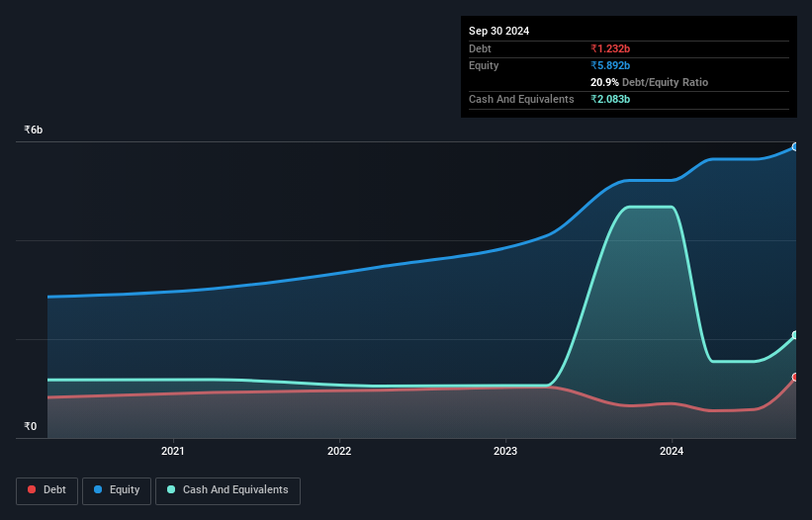Click the ₹5.892b equity value

(610, 65)
